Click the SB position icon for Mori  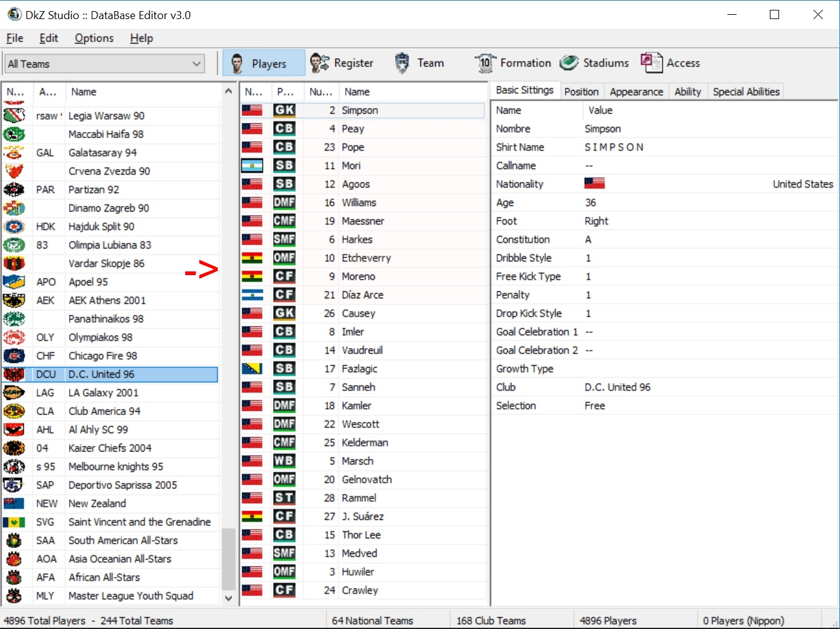(284, 166)
